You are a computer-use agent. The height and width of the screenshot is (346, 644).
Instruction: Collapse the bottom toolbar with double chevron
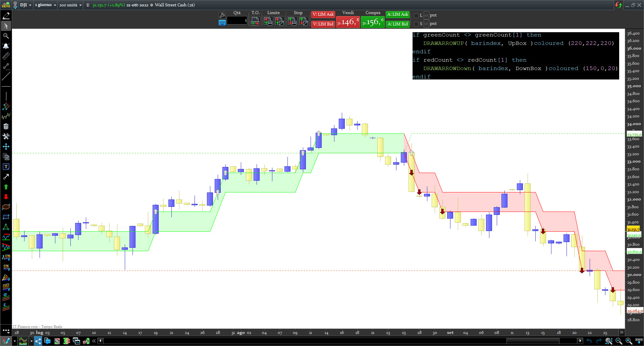click(94, 341)
